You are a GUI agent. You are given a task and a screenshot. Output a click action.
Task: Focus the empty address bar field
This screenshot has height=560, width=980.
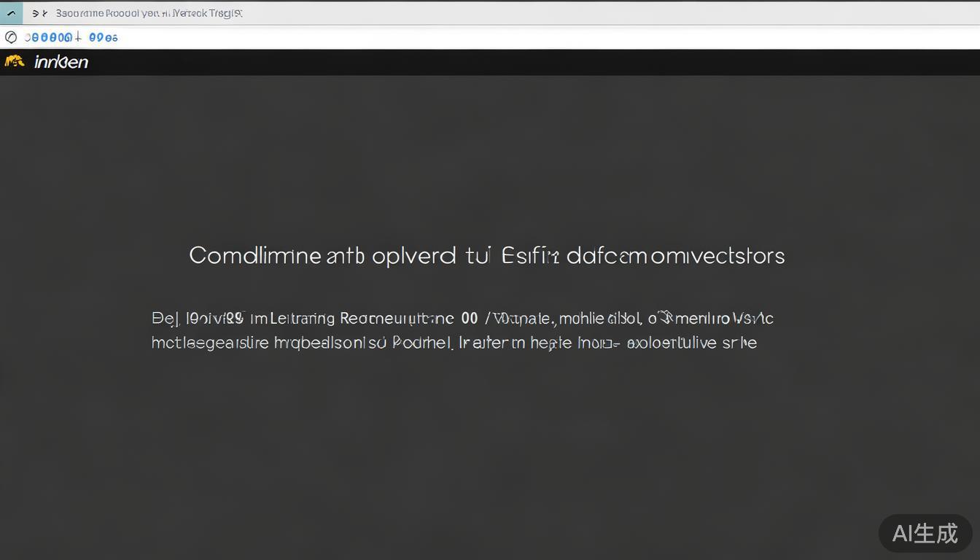click(x=510, y=37)
